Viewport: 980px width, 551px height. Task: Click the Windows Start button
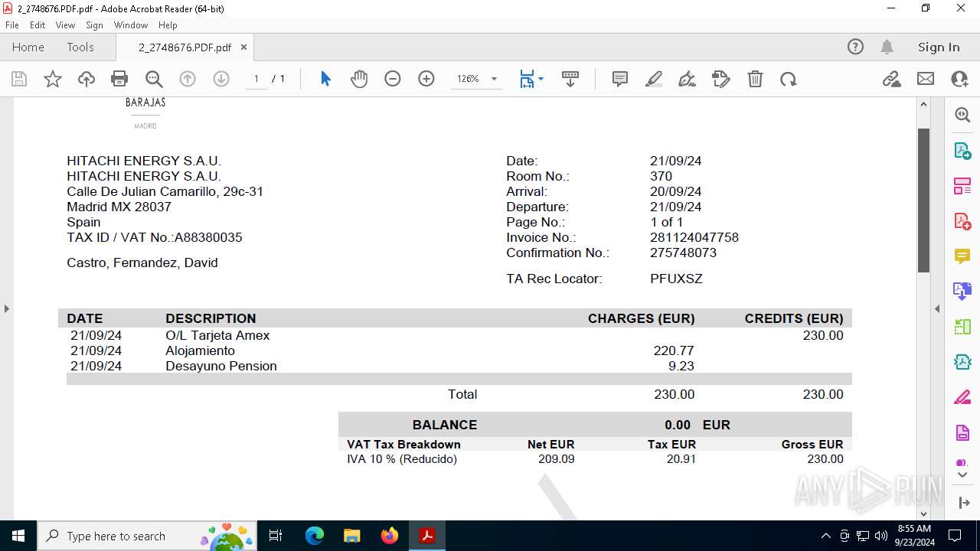pyautogui.click(x=18, y=536)
